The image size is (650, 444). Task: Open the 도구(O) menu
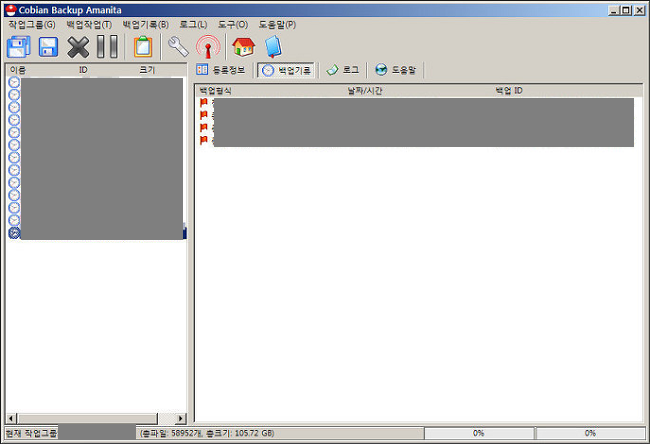[233, 24]
